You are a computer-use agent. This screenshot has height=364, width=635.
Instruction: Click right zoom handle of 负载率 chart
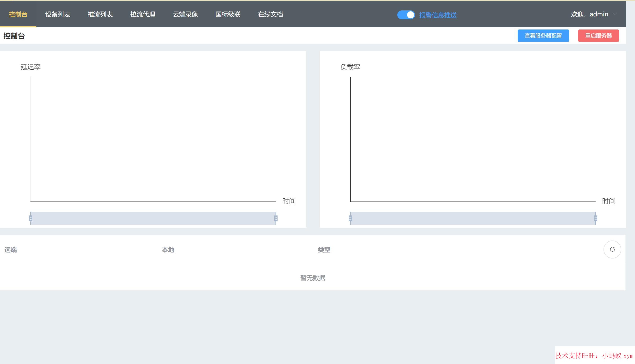point(596,218)
